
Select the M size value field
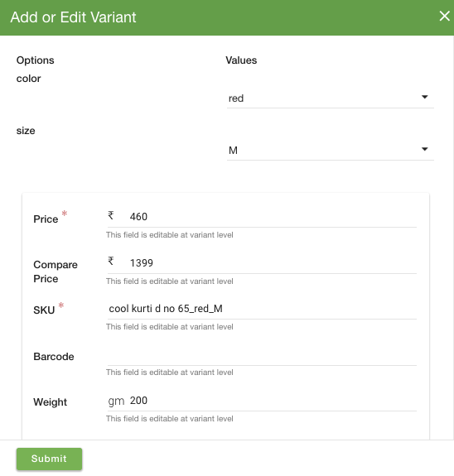click(x=331, y=151)
